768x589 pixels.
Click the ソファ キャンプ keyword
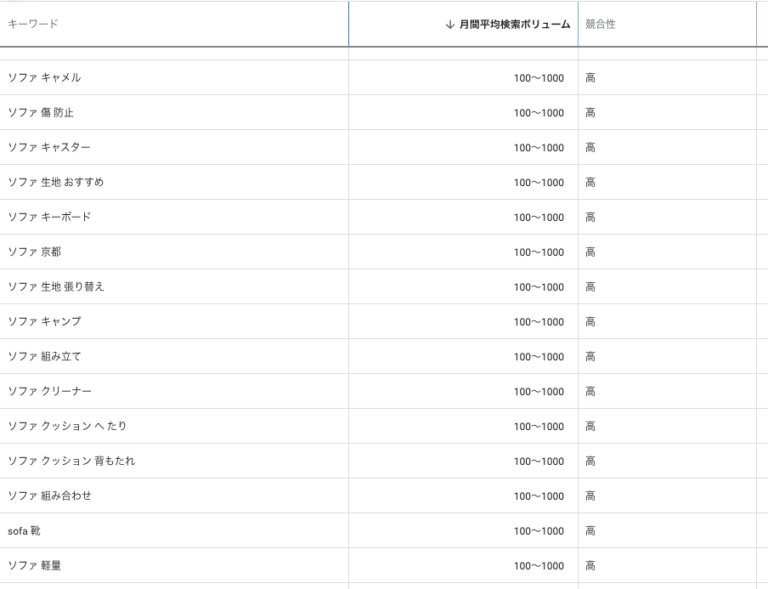pos(44,322)
